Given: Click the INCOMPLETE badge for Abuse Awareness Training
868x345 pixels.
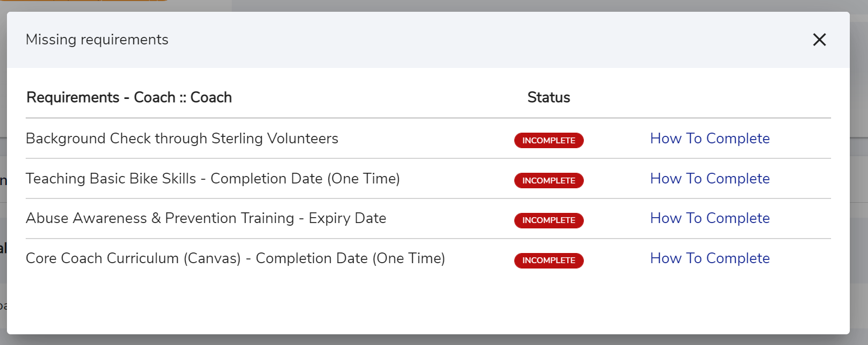Looking at the screenshot, I should coord(549,220).
